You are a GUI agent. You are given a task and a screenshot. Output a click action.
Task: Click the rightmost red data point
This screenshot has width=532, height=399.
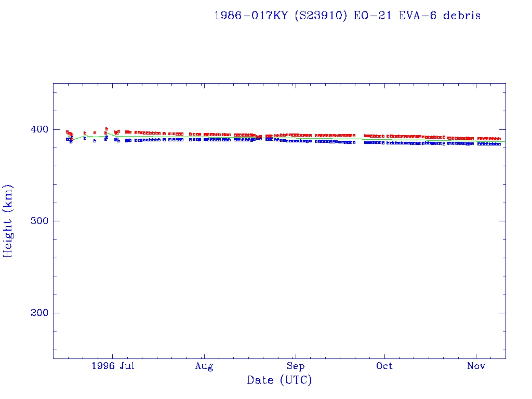pos(499,139)
